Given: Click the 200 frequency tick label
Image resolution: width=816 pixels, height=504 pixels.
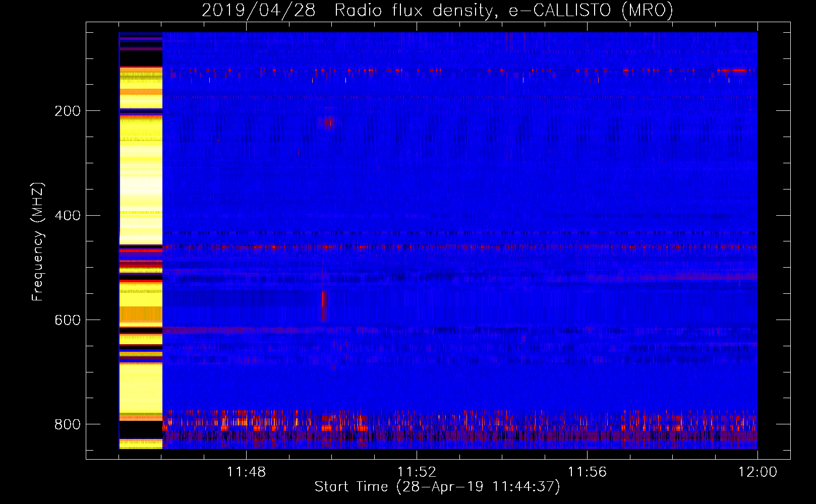Looking at the screenshot, I should pos(68,111).
